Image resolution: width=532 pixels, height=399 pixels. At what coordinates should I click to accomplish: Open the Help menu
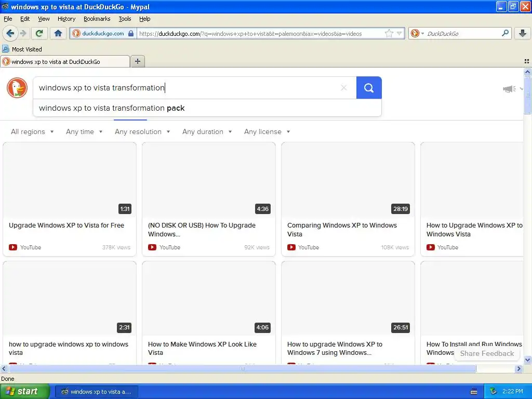[x=144, y=19]
